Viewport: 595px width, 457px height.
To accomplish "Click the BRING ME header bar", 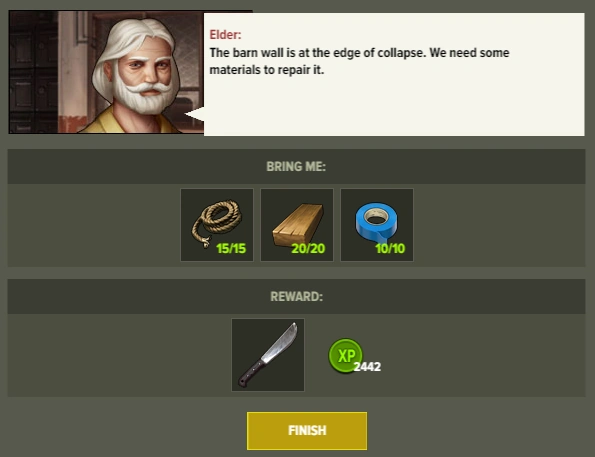I will [296, 167].
